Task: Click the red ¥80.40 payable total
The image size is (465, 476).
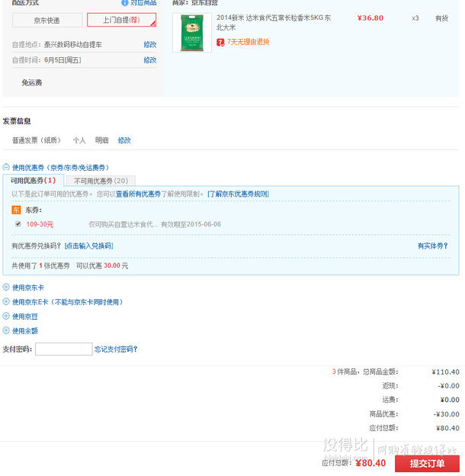Action: [370, 463]
